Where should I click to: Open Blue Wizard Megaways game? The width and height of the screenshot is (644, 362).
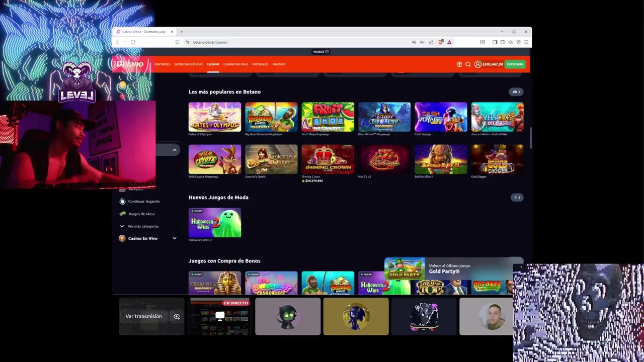(x=384, y=117)
